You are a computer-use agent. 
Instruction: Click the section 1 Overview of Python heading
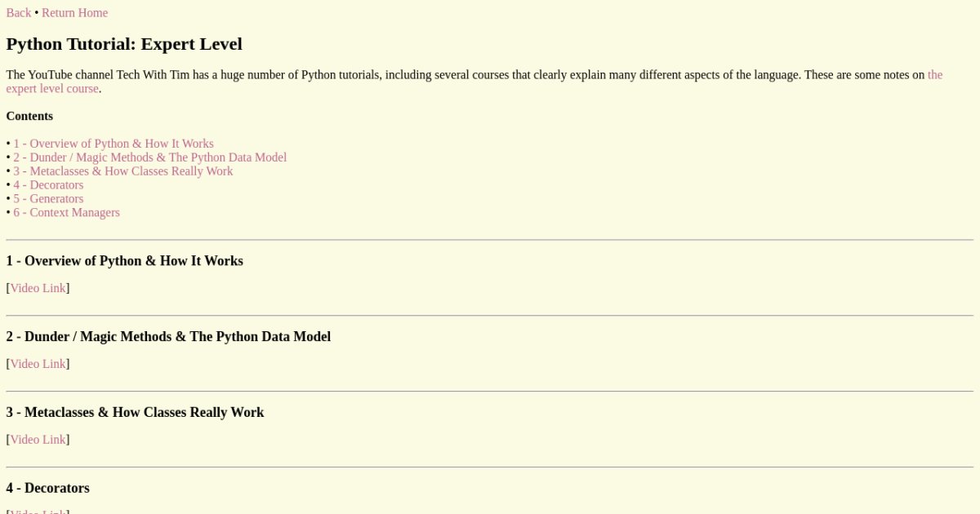pyautogui.click(x=124, y=261)
